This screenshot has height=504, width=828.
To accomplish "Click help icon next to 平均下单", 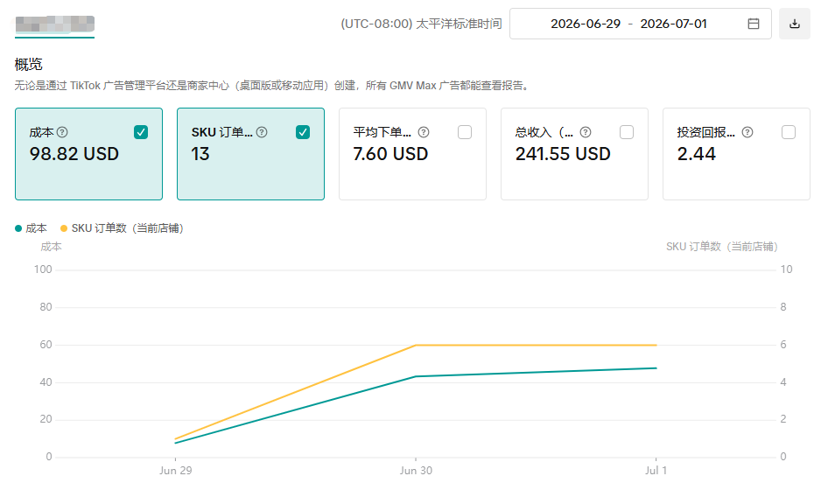I will pos(424,132).
